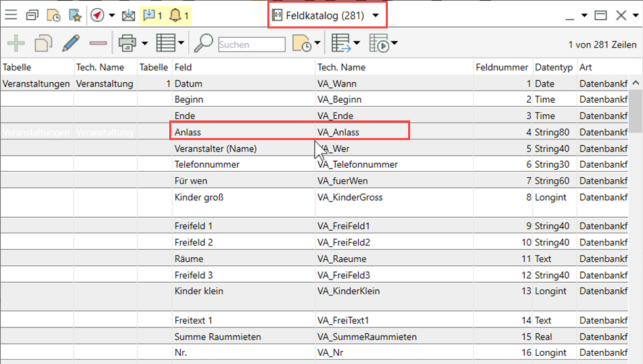643x364 pixels.
Task: Expand the Feldkatalog (281) dropdown
Action: point(375,15)
